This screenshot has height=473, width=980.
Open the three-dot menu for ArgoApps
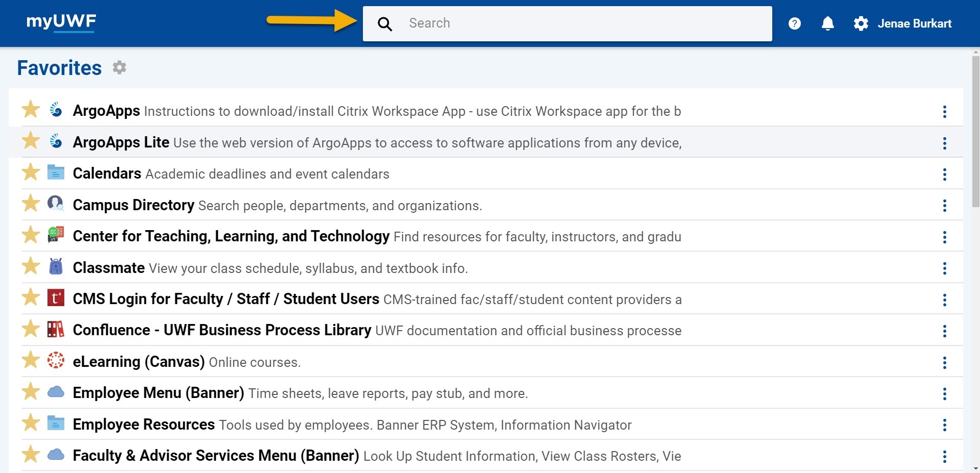coord(944,112)
